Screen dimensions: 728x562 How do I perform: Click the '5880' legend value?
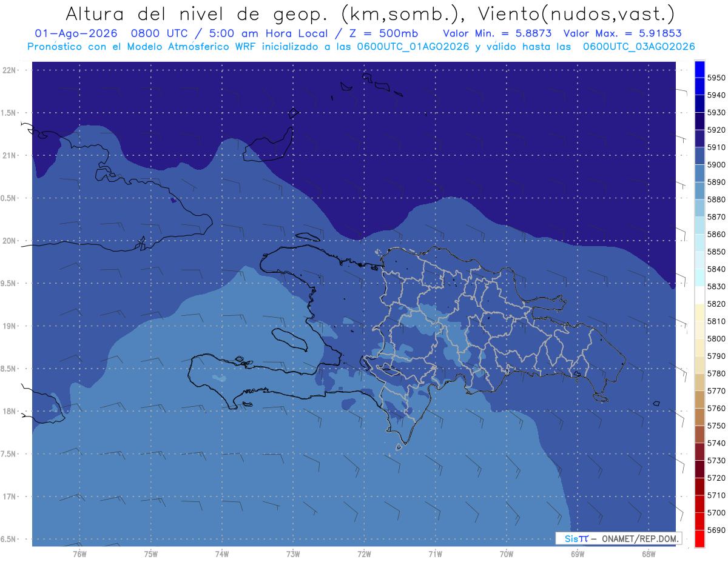pyautogui.click(x=716, y=199)
